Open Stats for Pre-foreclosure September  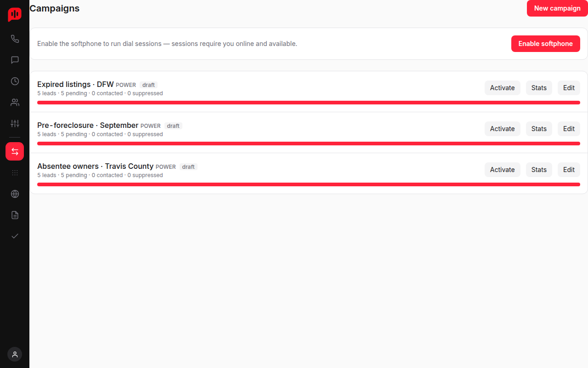coord(539,129)
